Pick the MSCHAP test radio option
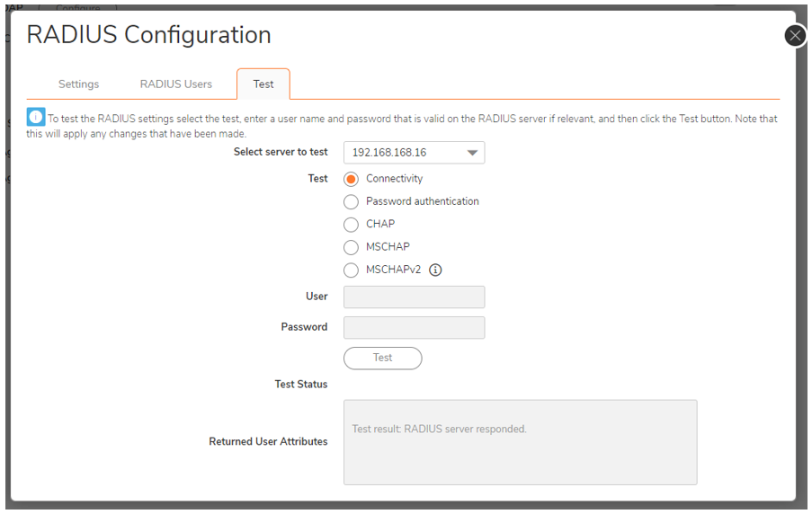 (351, 247)
